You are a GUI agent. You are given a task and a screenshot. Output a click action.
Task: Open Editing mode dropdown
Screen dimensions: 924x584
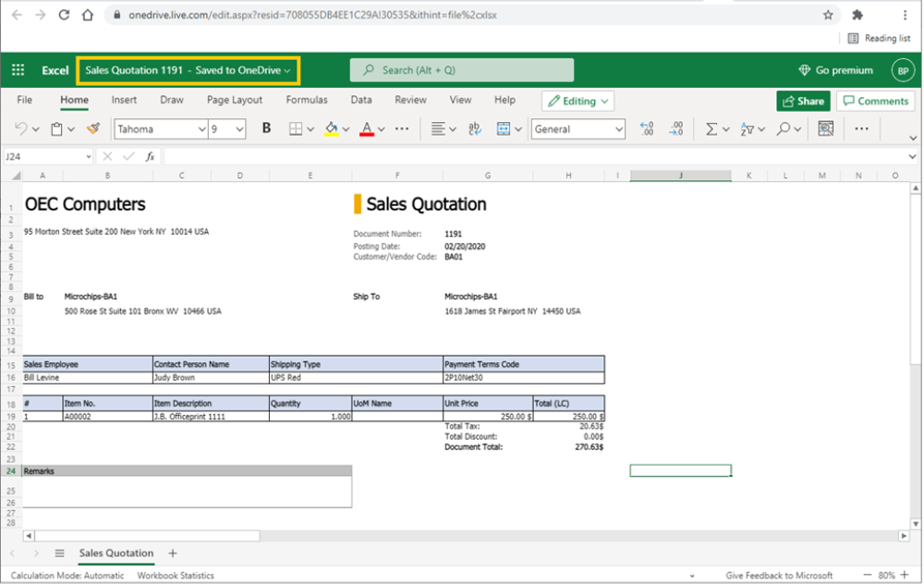click(x=578, y=101)
